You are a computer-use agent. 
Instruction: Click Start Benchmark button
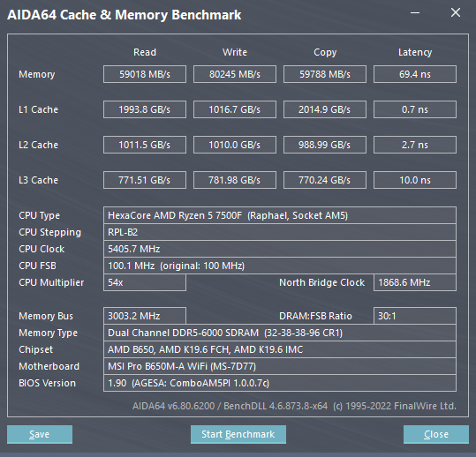238,434
